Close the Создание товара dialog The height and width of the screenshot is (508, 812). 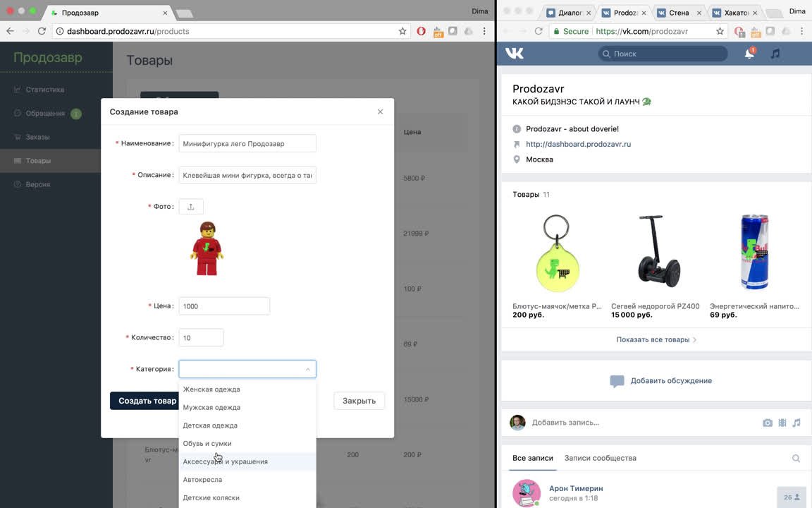pyautogui.click(x=380, y=111)
